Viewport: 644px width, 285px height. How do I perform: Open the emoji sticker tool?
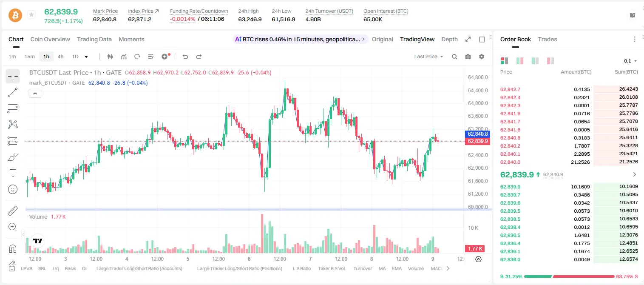(13, 189)
